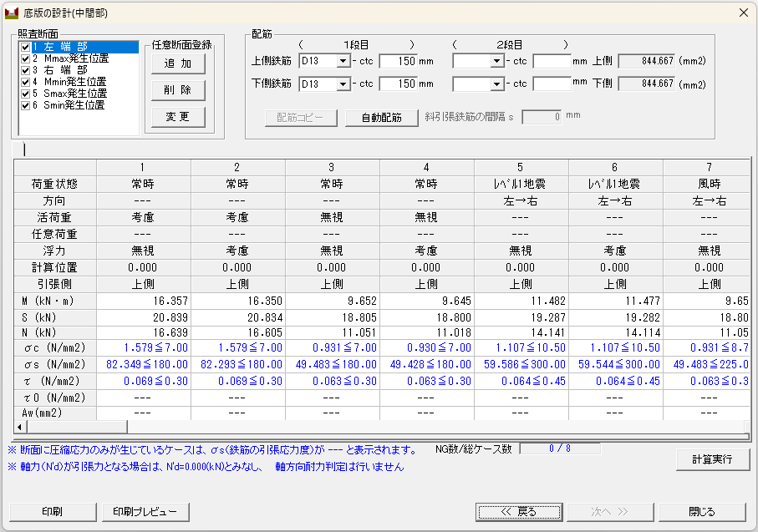Go back with the 戻る button
This screenshot has height=532, width=758.
518,511
